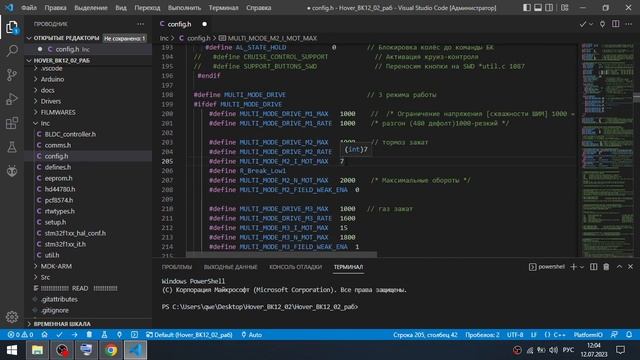The width and height of the screenshot is (640, 360).
Task: Open the Search view in activity bar
Action: (12, 51)
